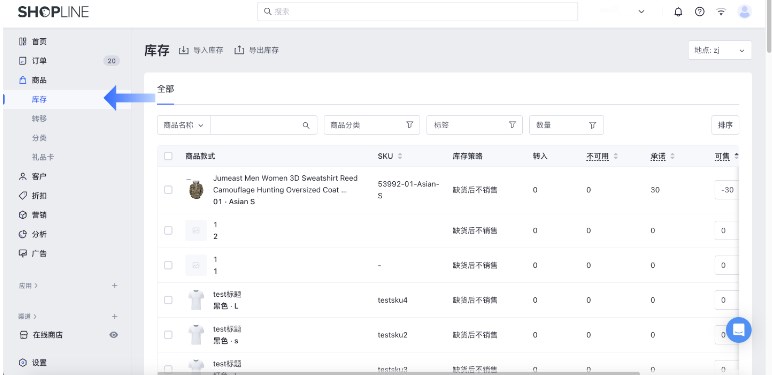Check the testsku2 row checkbox
This screenshot has height=375, width=772.
[x=168, y=335]
